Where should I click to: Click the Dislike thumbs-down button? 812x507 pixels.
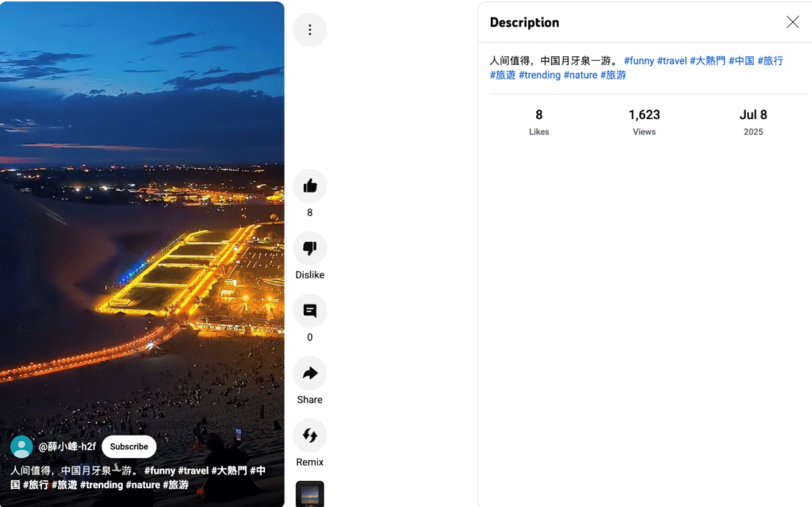[309, 248]
